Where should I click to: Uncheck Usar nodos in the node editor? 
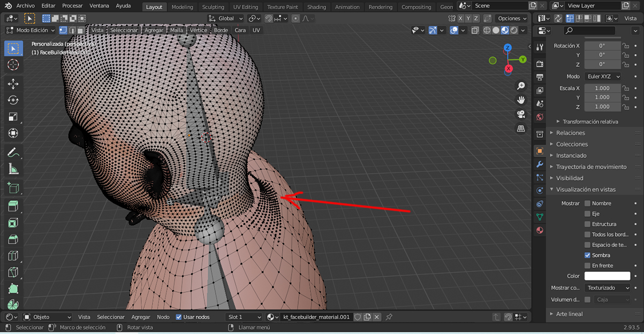pos(179,317)
